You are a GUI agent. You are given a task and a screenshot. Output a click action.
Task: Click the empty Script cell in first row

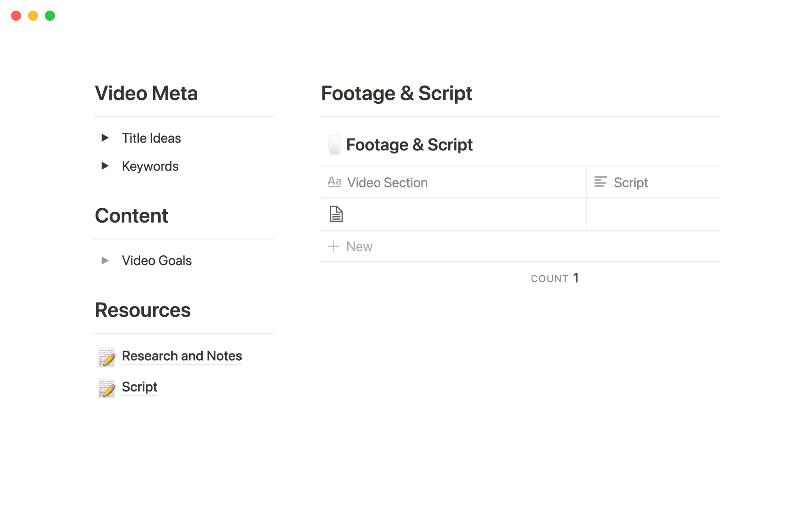(x=652, y=214)
